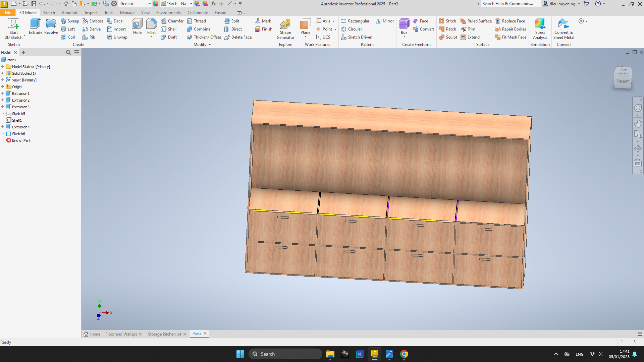Sign in account dieu.huyen.ng menu
The height and width of the screenshot is (362, 644).
click(562, 4)
